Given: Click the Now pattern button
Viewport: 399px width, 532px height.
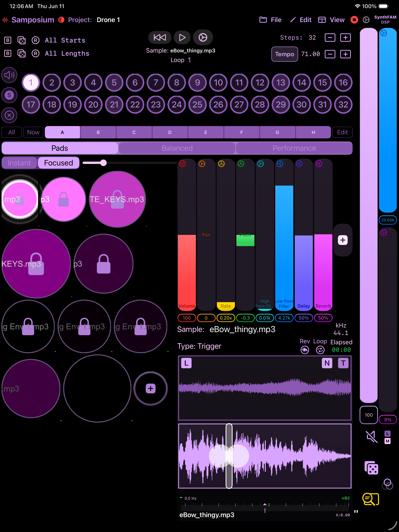Looking at the screenshot, I should click(33, 132).
